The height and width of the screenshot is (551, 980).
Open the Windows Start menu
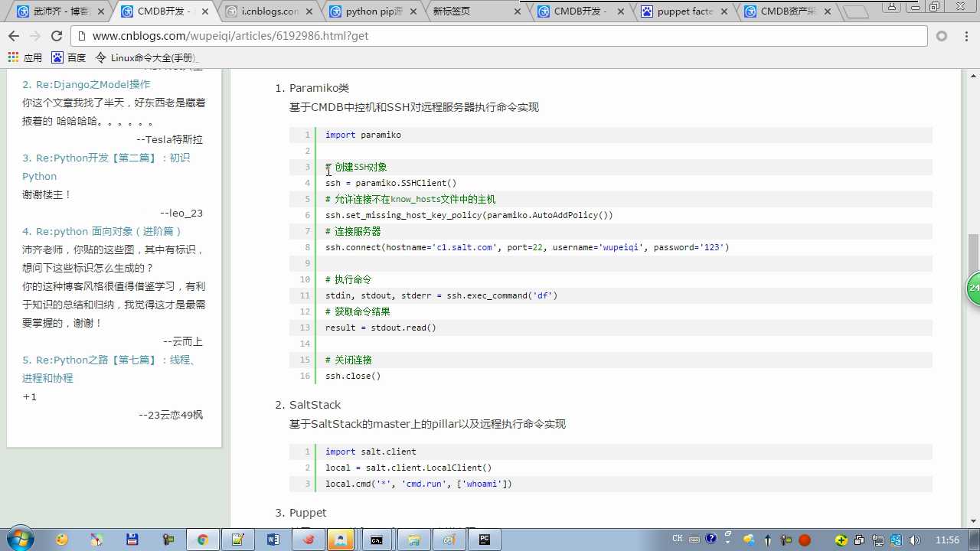pyautogui.click(x=19, y=540)
